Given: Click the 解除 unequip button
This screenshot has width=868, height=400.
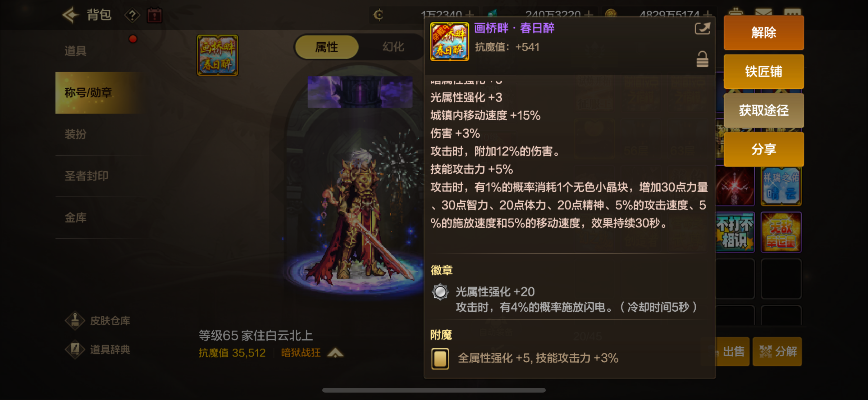Looking at the screenshot, I should [764, 33].
